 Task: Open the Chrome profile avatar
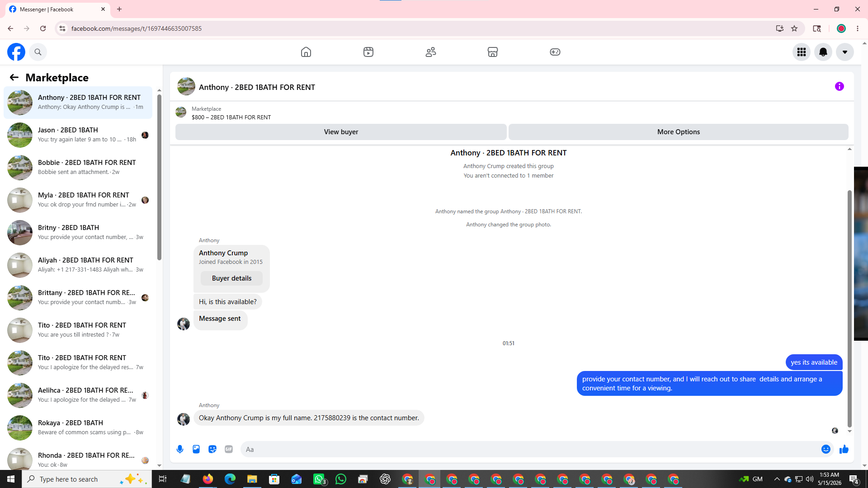(841, 28)
